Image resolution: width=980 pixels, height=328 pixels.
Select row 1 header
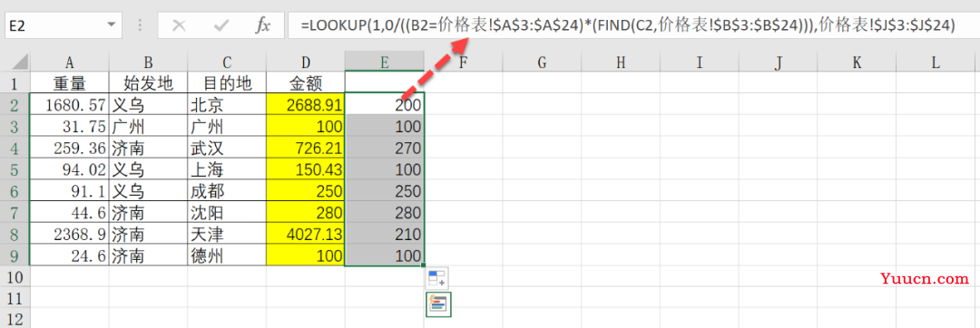[15, 83]
